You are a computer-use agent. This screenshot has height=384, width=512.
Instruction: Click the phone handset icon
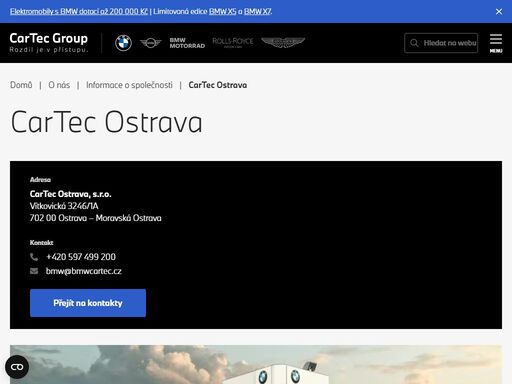pos(34,257)
